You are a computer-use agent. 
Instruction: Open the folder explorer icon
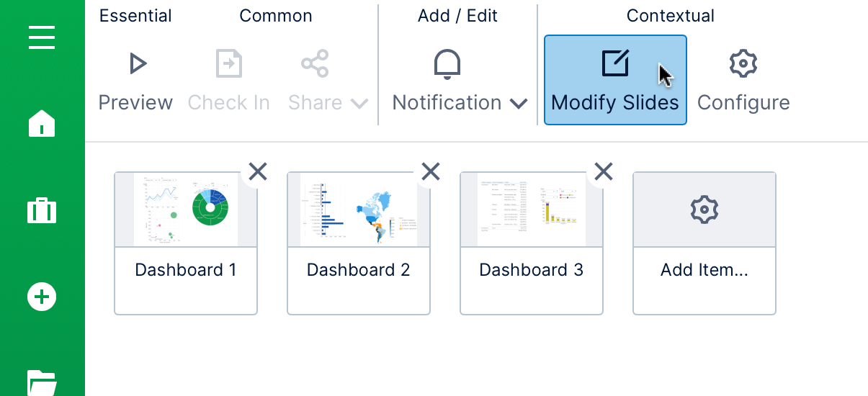(42, 382)
